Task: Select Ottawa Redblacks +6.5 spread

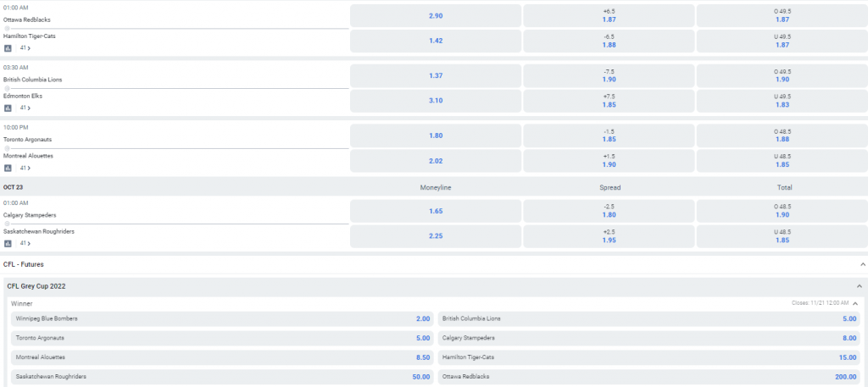Action: [609, 15]
